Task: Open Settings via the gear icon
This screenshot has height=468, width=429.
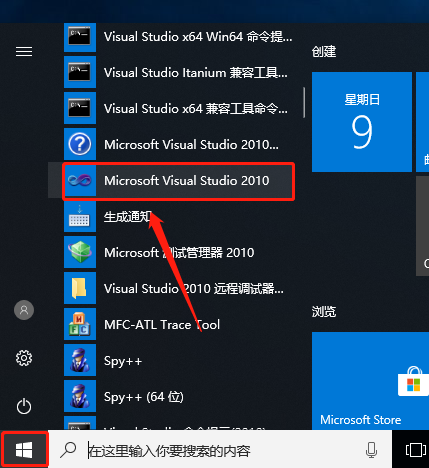Action: [24, 358]
